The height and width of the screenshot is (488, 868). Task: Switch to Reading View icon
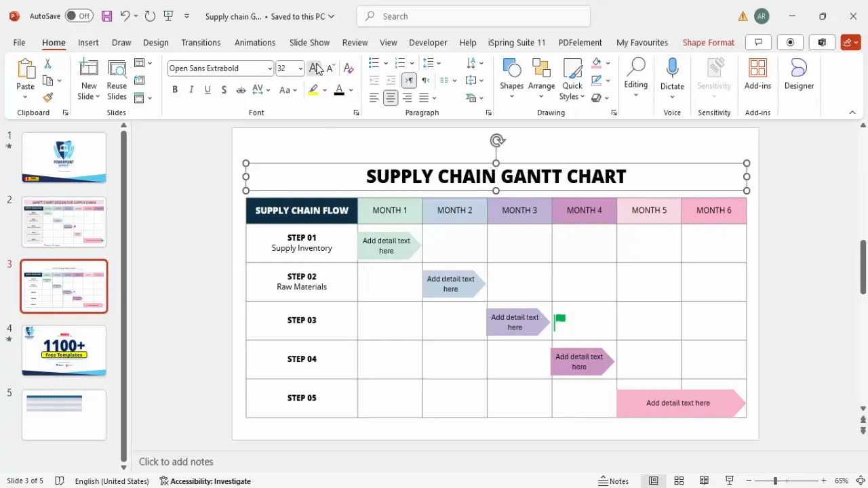(705, 481)
